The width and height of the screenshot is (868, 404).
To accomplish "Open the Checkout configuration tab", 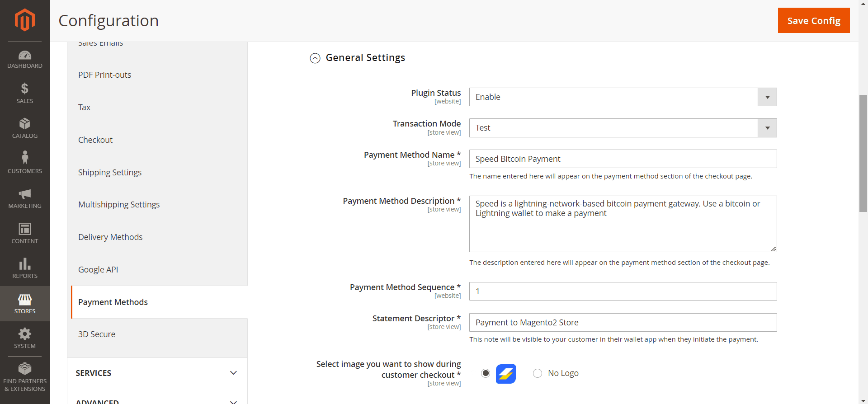I will (x=157, y=140).
